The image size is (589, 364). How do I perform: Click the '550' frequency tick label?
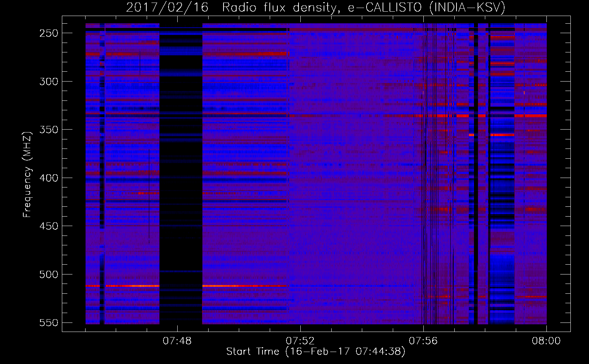click(x=49, y=323)
